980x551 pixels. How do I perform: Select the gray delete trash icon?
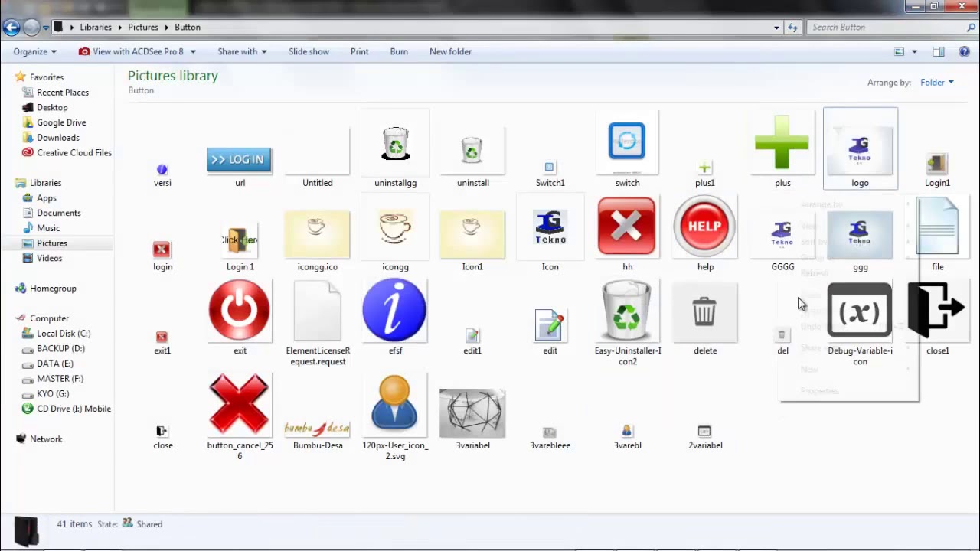click(x=704, y=312)
